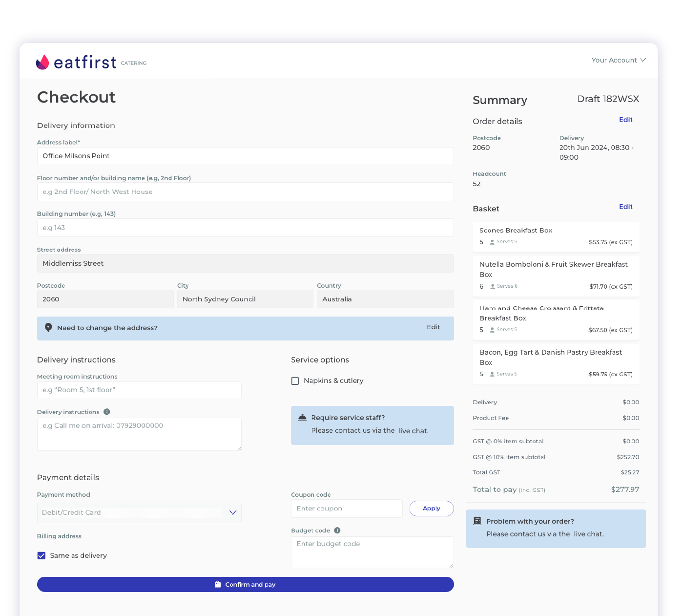Click info icon beside Budget code label
The width and height of the screenshot is (683, 616).
click(x=337, y=531)
